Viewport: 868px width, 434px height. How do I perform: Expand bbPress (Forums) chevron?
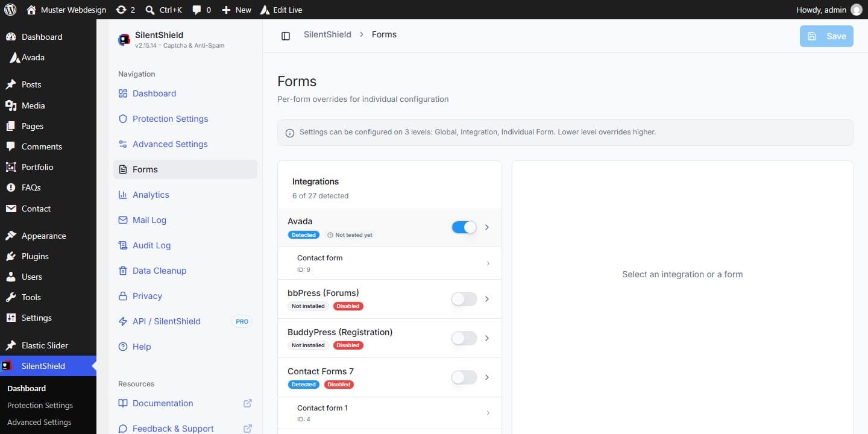coord(487,299)
